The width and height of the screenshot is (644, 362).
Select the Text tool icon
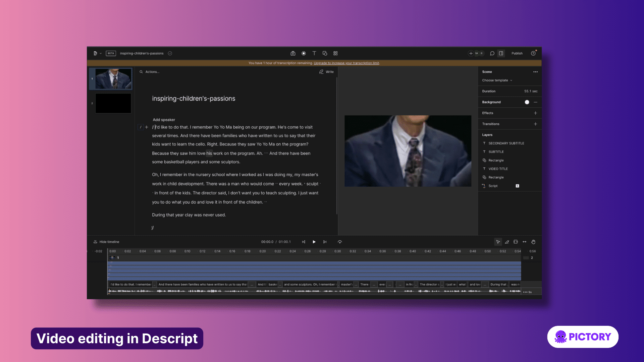point(314,53)
